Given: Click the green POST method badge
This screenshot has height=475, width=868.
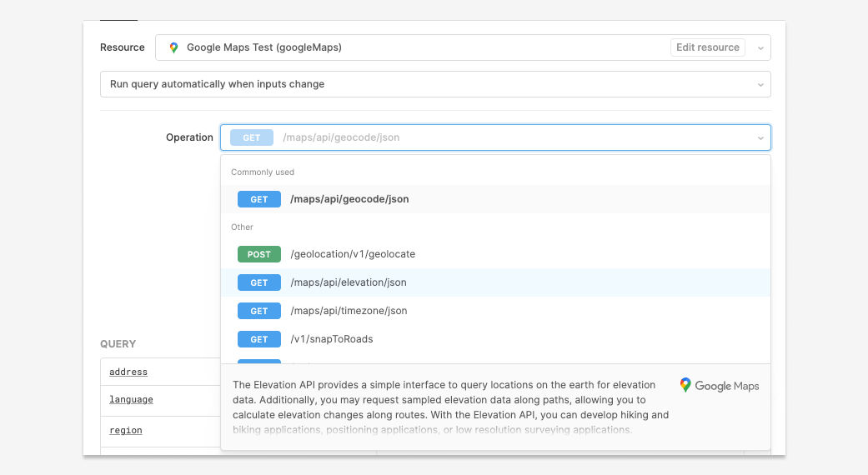Looking at the screenshot, I should pyautogui.click(x=259, y=254).
